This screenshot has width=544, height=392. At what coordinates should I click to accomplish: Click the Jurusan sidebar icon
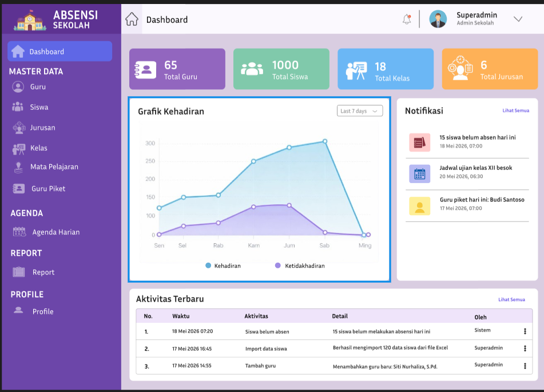[x=19, y=128]
